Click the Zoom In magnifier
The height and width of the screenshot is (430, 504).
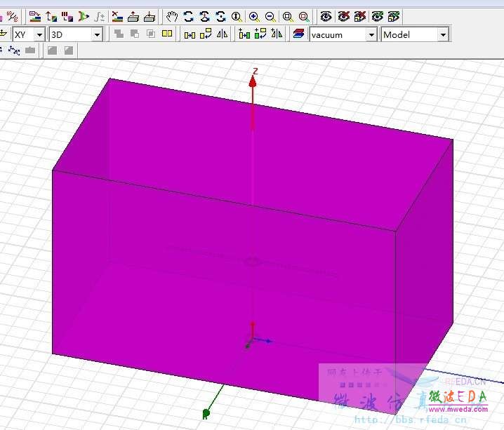tap(254, 16)
